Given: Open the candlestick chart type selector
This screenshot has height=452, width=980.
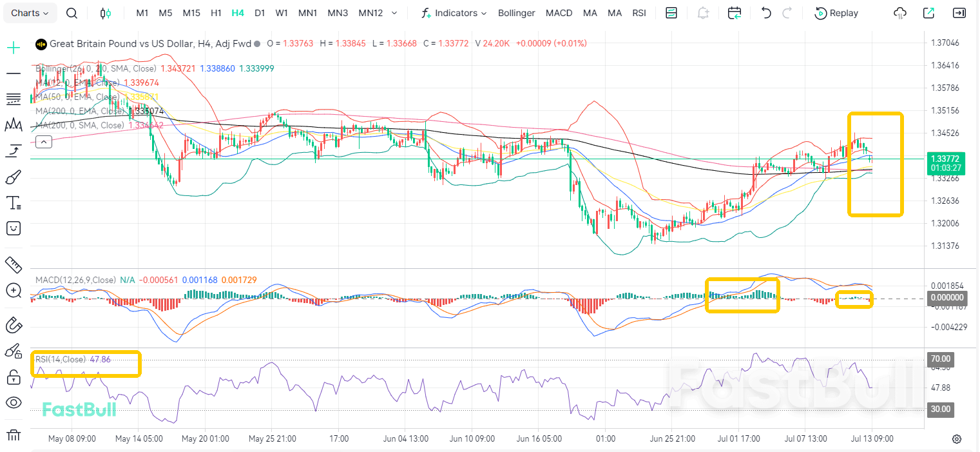Looking at the screenshot, I should [106, 13].
